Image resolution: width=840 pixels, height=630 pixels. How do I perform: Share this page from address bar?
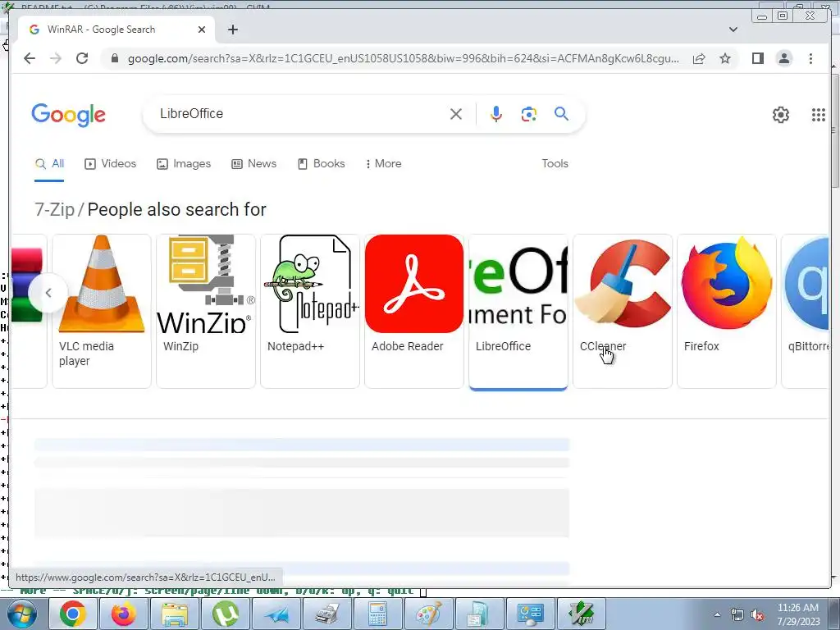(699, 58)
